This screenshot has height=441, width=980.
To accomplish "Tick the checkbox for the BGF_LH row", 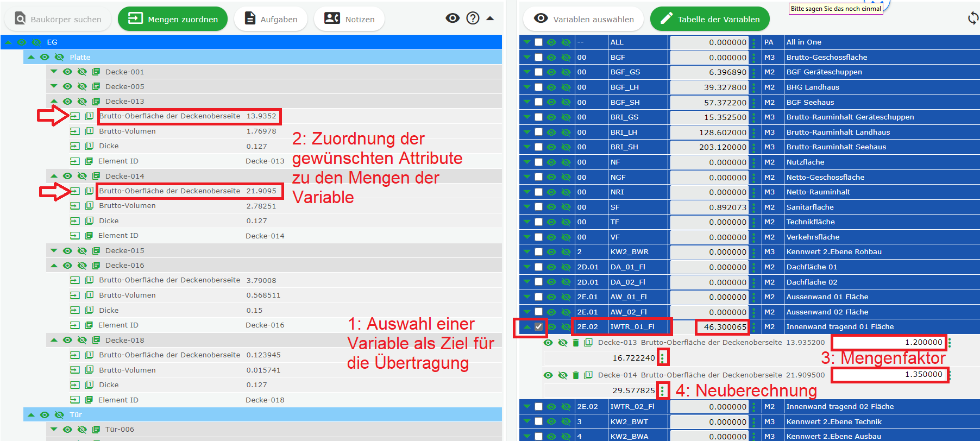I will tap(538, 87).
